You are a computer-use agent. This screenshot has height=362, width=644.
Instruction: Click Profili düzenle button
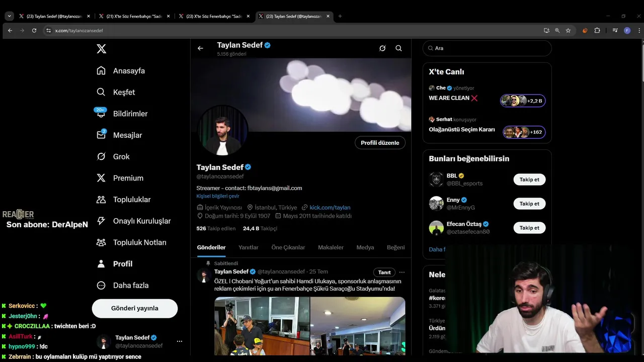380,143
